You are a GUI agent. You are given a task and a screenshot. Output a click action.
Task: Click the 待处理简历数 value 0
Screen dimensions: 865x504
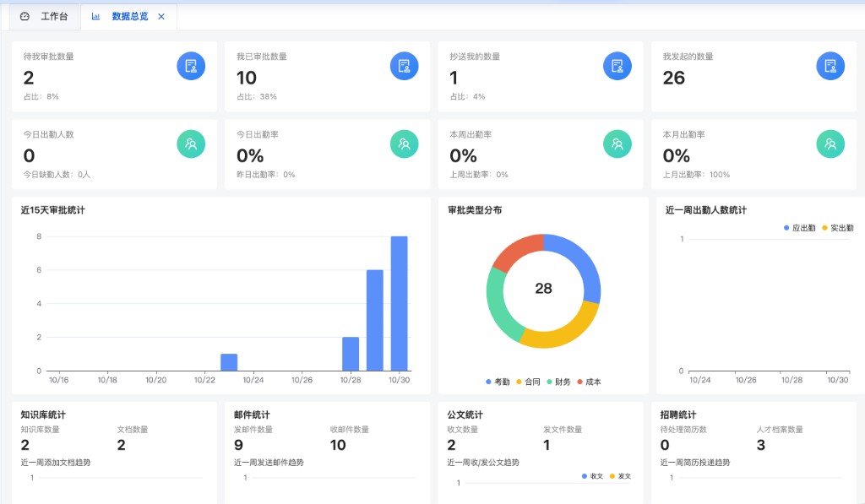coord(665,445)
